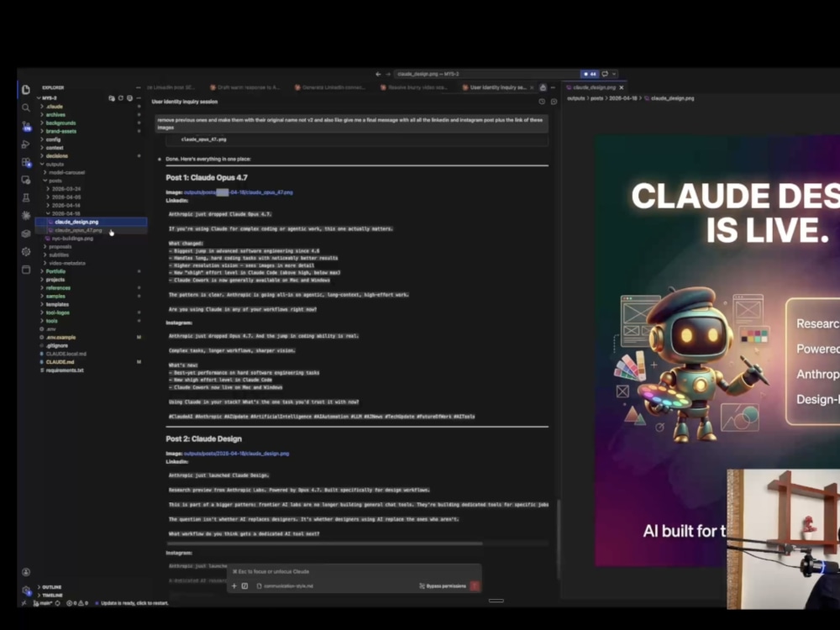Viewport: 840px width, 630px height.
Task: Open the Source Control view icon
Action: click(26, 126)
